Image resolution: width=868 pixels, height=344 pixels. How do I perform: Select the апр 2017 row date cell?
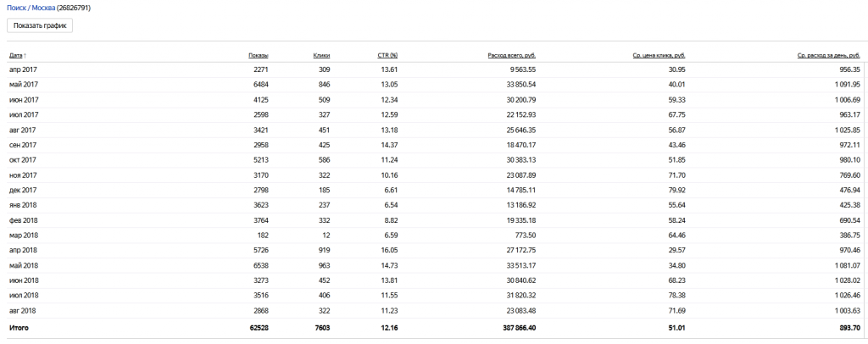click(24, 69)
